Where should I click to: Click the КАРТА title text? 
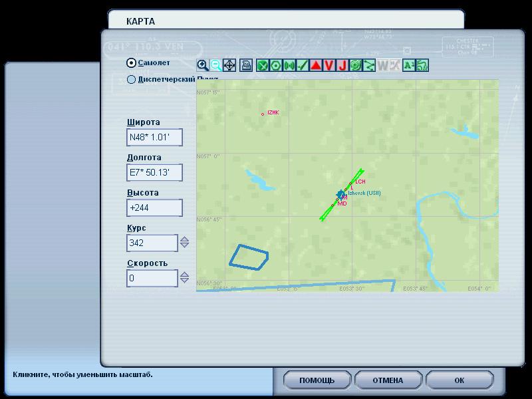[140, 21]
